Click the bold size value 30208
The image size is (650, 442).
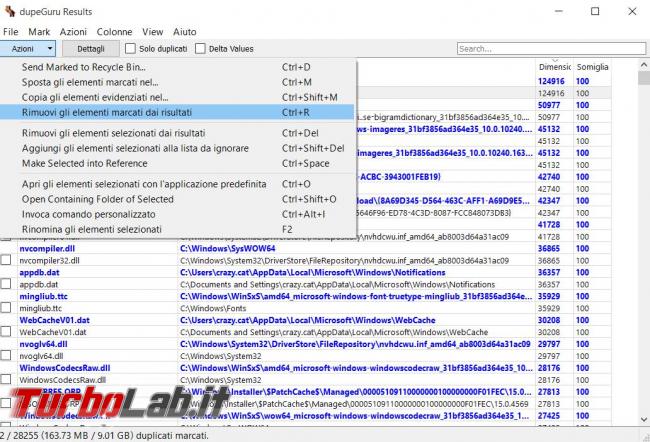point(549,320)
